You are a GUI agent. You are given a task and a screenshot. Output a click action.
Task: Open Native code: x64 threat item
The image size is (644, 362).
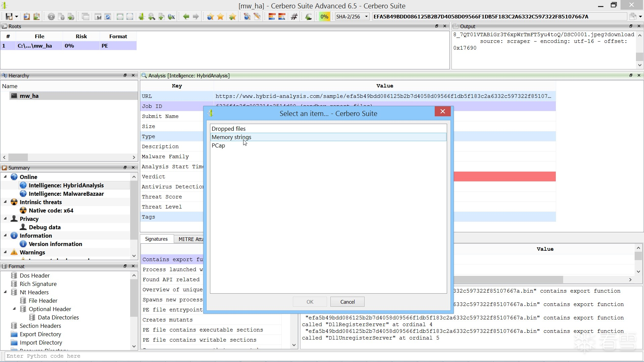[51, 210]
